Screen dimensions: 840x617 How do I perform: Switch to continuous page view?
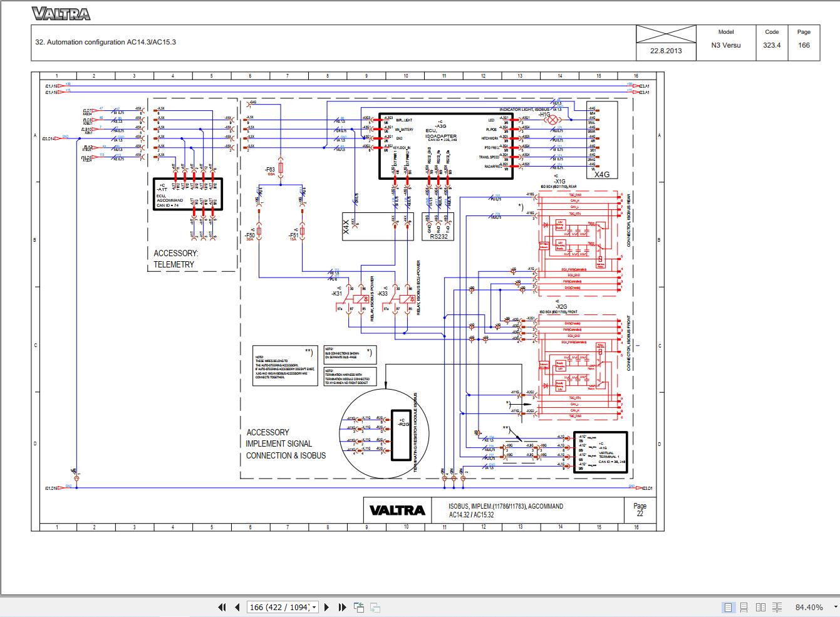coord(744,607)
